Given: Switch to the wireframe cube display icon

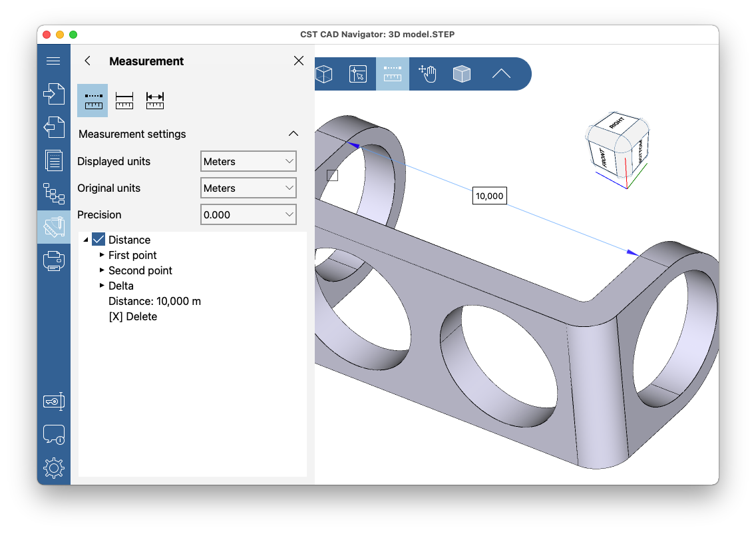Looking at the screenshot, I should coord(324,74).
